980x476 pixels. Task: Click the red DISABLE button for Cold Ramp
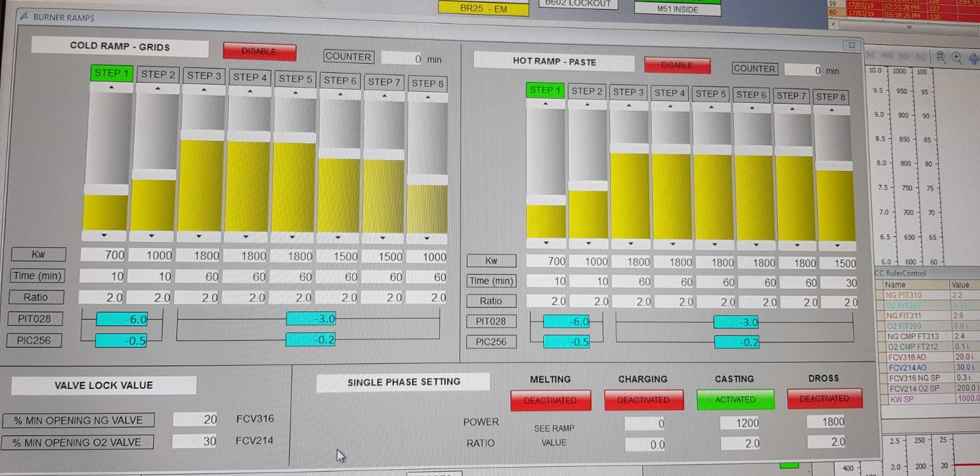click(259, 51)
